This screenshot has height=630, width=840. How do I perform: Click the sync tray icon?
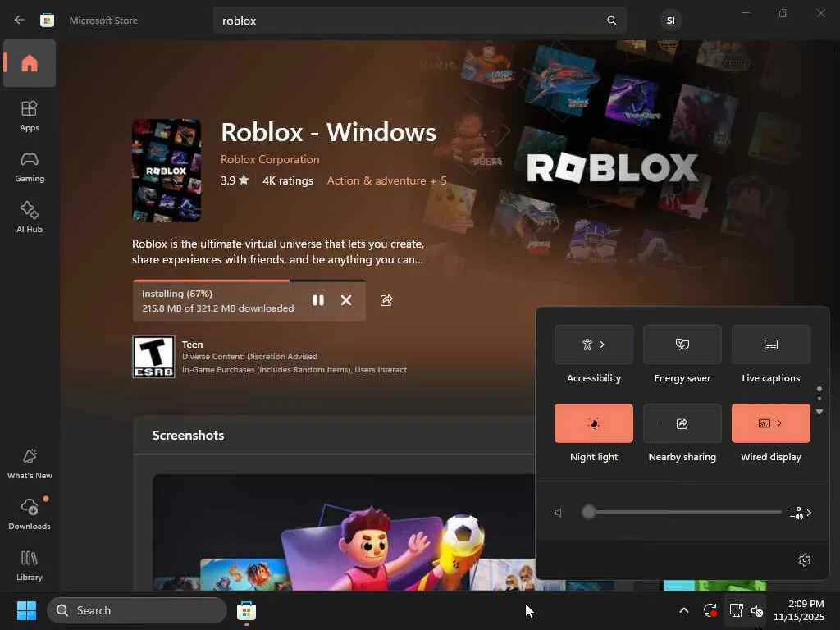point(710,610)
